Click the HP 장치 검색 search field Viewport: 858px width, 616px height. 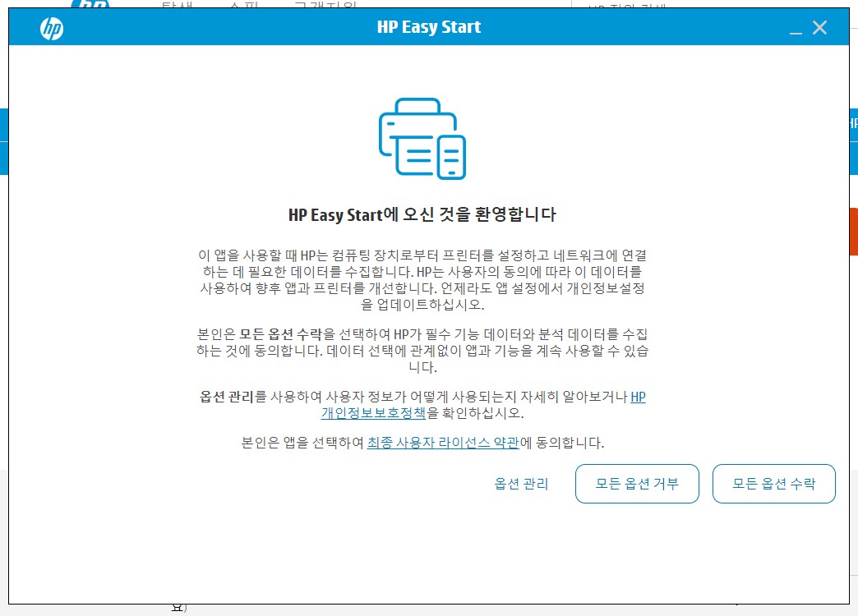tap(626, 5)
